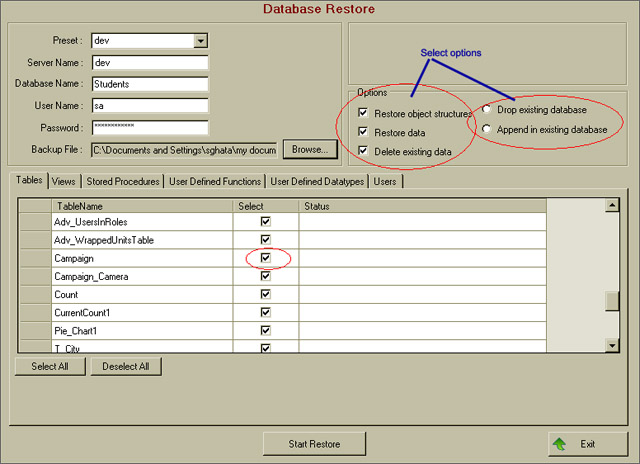Click the table list scroll up arrow
Viewport: 640px width, 464px height.
pyautogui.click(x=612, y=206)
